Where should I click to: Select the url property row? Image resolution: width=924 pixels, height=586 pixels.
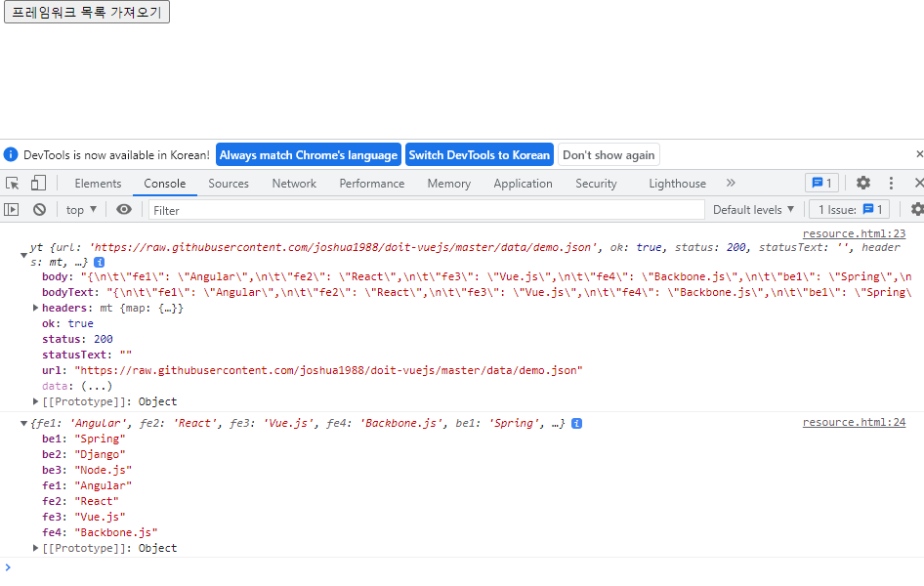313,370
